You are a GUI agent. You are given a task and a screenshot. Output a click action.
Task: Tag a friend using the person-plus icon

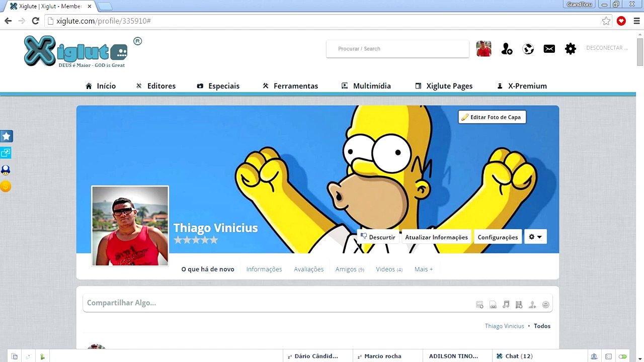532,305
